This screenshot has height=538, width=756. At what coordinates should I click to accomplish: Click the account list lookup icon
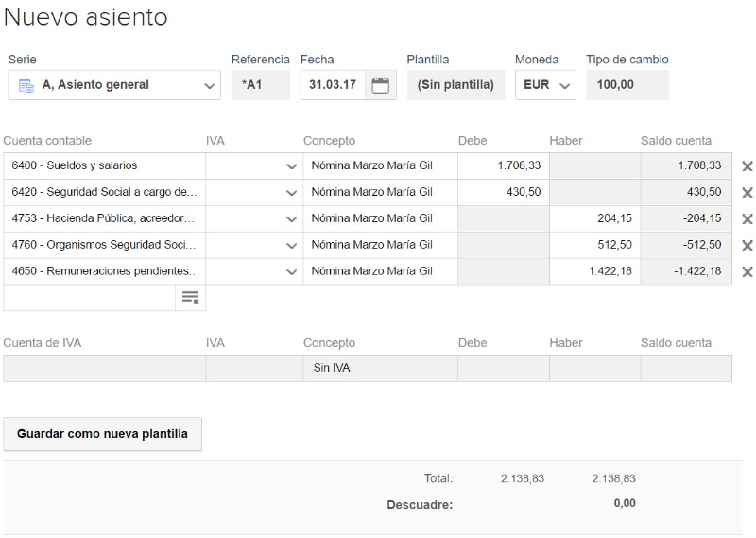(190, 297)
